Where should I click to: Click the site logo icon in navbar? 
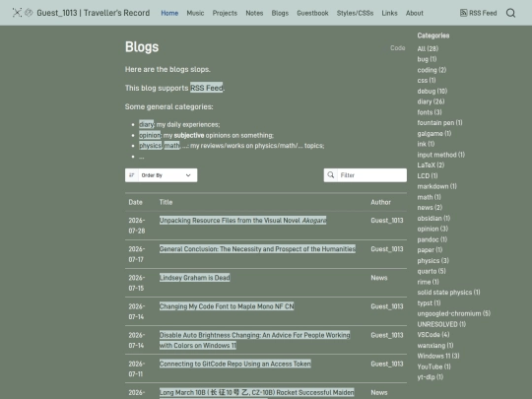(17, 13)
